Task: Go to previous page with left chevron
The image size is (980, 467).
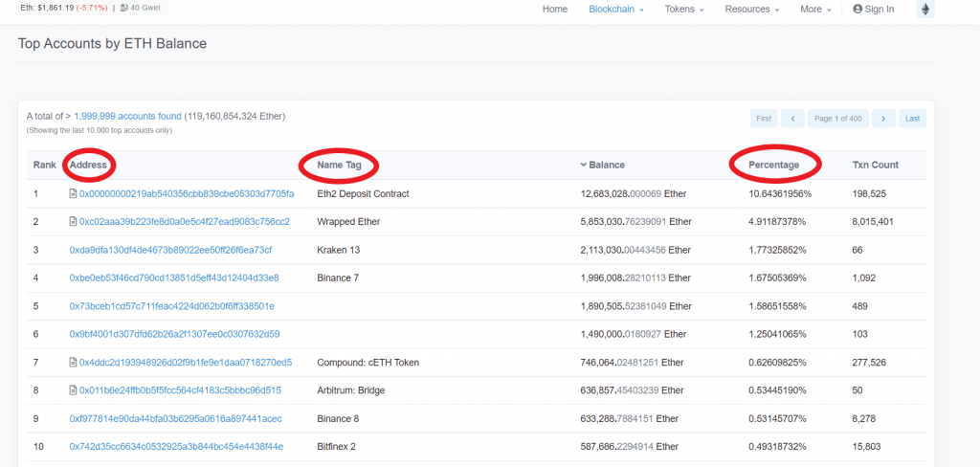Action: coord(792,119)
